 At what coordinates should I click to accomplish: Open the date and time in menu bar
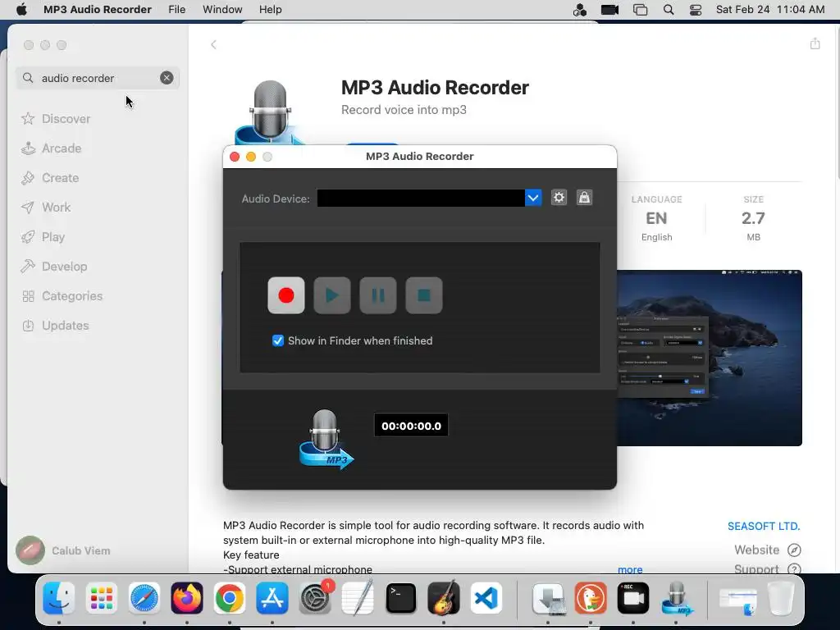click(769, 10)
